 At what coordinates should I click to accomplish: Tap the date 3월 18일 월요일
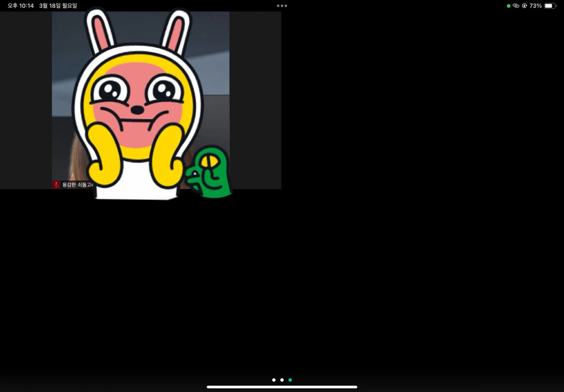pos(58,6)
